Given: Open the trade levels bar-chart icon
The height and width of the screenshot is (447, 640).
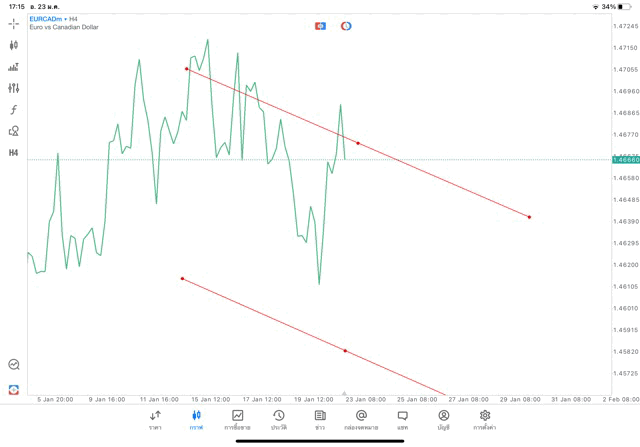Looking at the screenshot, I should point(14,67).
